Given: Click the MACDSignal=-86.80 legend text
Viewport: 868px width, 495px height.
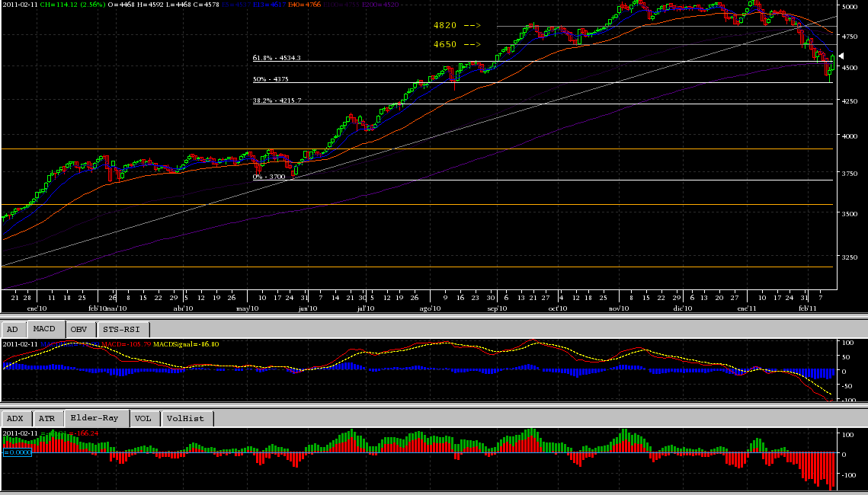Looking at the screenshot, I should (187, 345).
